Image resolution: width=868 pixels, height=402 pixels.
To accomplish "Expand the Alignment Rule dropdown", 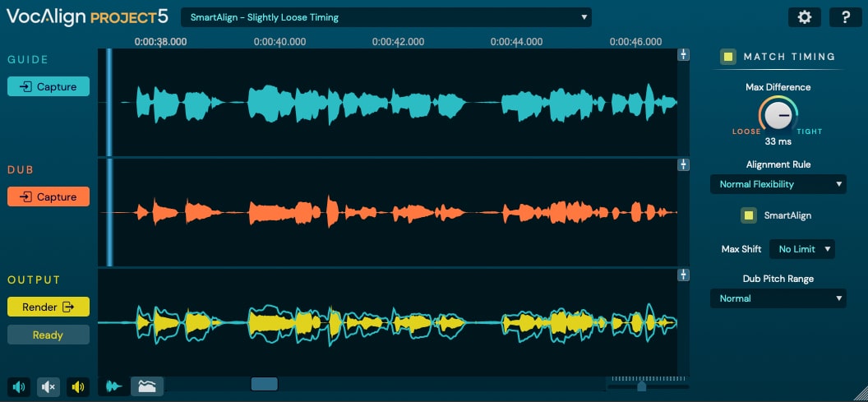I will [x=778, y=184].
